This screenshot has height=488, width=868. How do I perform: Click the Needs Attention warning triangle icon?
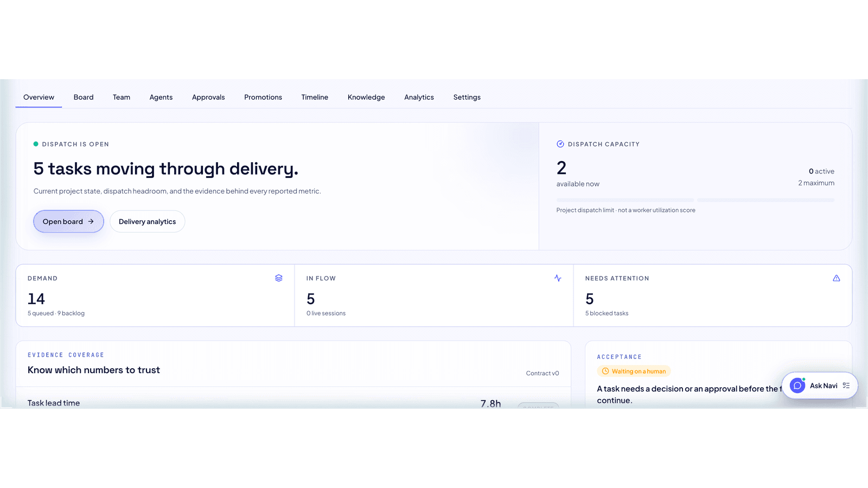[x=837, y=278]
